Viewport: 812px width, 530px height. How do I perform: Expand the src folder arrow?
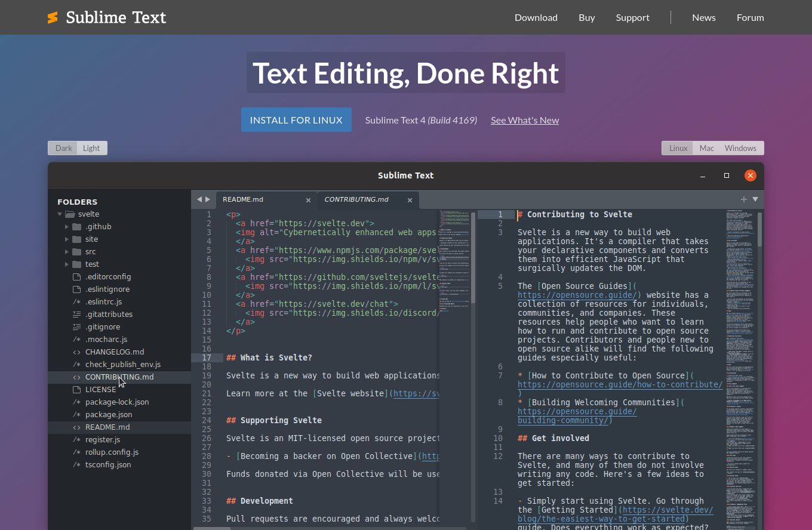coord(67,252)
